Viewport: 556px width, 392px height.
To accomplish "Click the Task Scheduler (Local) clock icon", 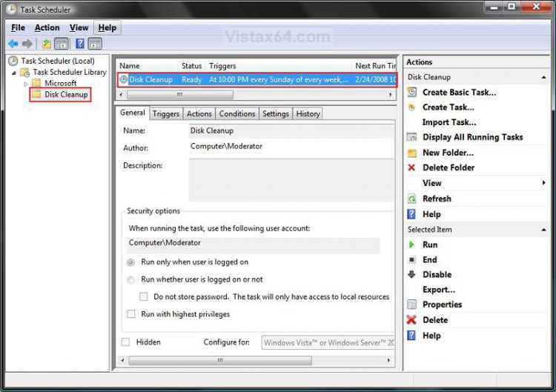I will tap(13, 61).
